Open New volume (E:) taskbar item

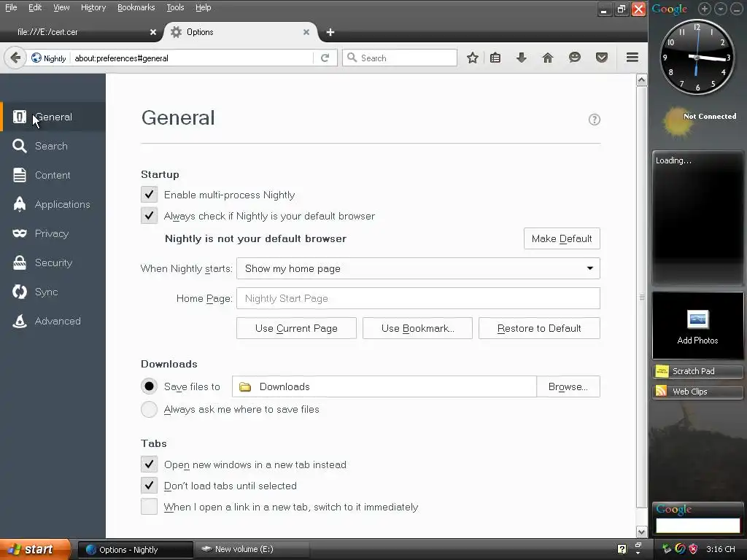[252, 550]
